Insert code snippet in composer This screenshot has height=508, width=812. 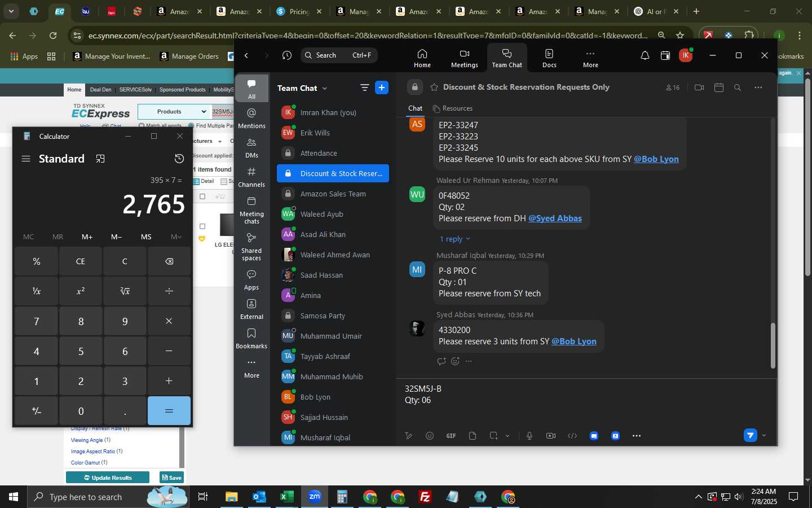click(572, 436)
